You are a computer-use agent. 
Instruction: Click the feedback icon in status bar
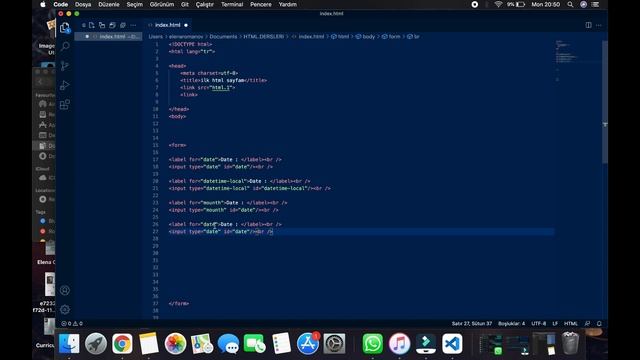[x=587, y=323]
